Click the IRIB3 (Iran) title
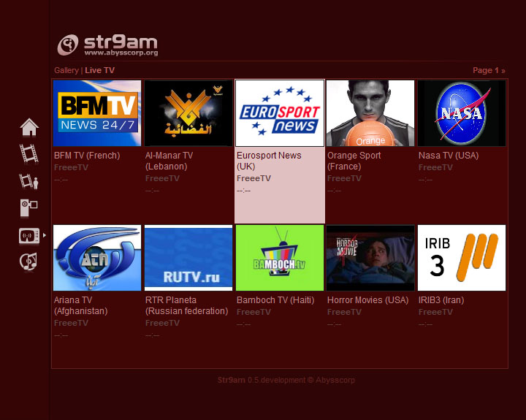526x420 pixels. pos(441,300)
